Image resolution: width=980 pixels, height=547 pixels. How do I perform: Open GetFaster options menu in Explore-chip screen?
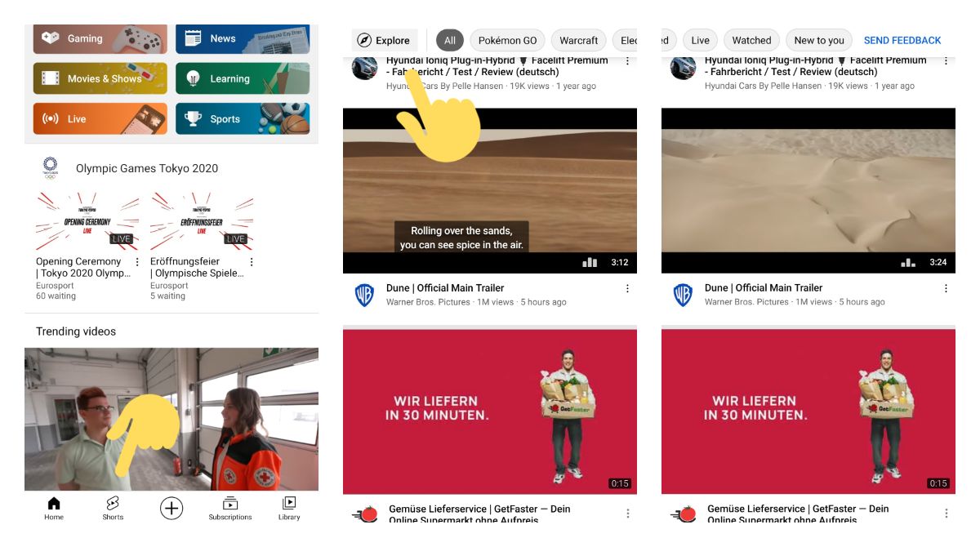[627, 514]
